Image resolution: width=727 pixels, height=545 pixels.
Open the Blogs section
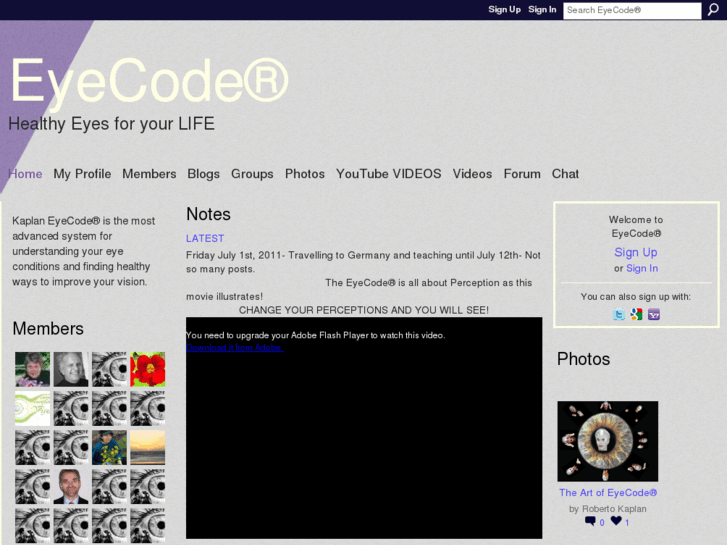tap(204, 174)
